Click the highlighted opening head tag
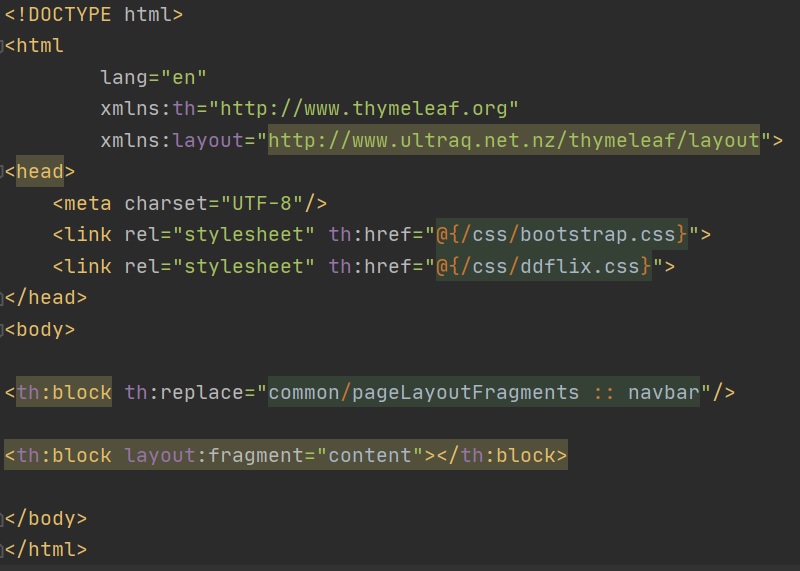800x571 pixels. pos(40,172)
